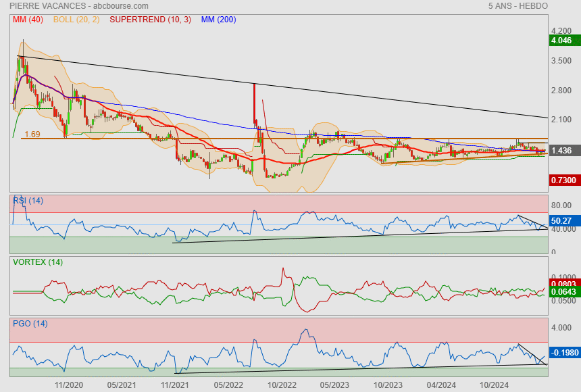Click the red 0.7300 price tag
Viewport: 581px width, 392px height.
(x=564, y=180)
